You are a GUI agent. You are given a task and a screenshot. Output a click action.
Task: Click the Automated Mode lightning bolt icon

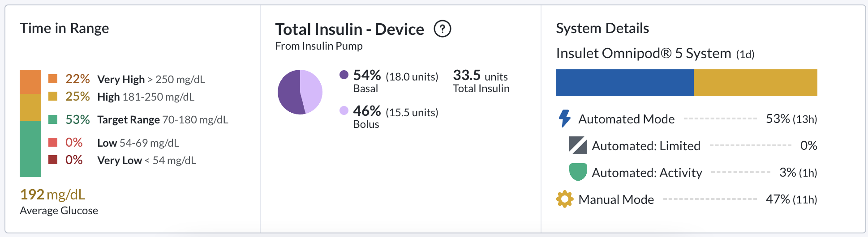click(565, 118)
